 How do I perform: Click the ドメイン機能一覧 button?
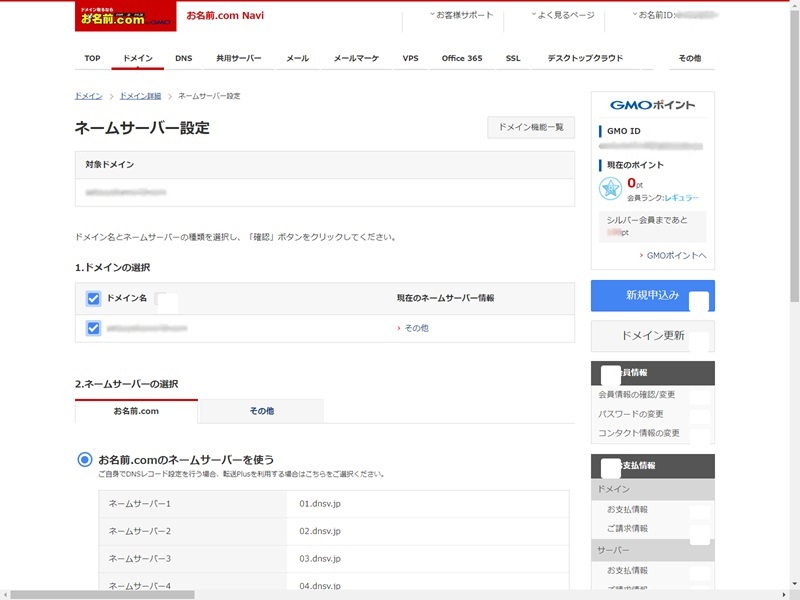tap(531, 127)
